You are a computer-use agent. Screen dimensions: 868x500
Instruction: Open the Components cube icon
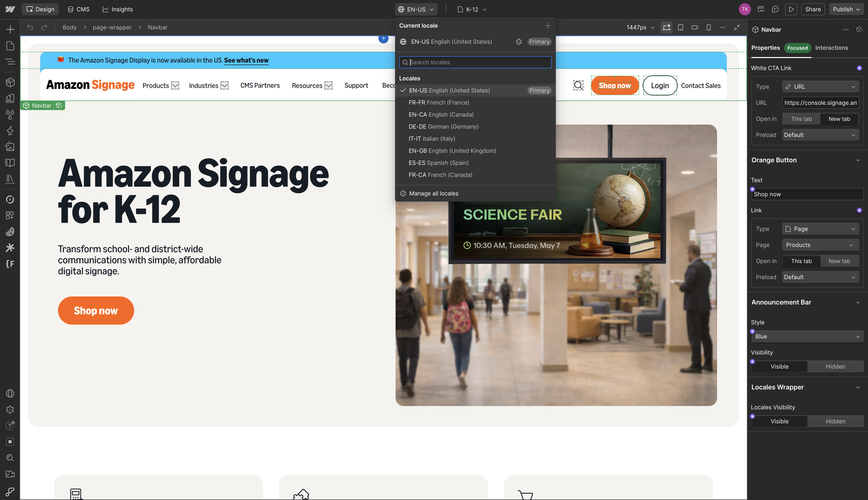(10, 82)
